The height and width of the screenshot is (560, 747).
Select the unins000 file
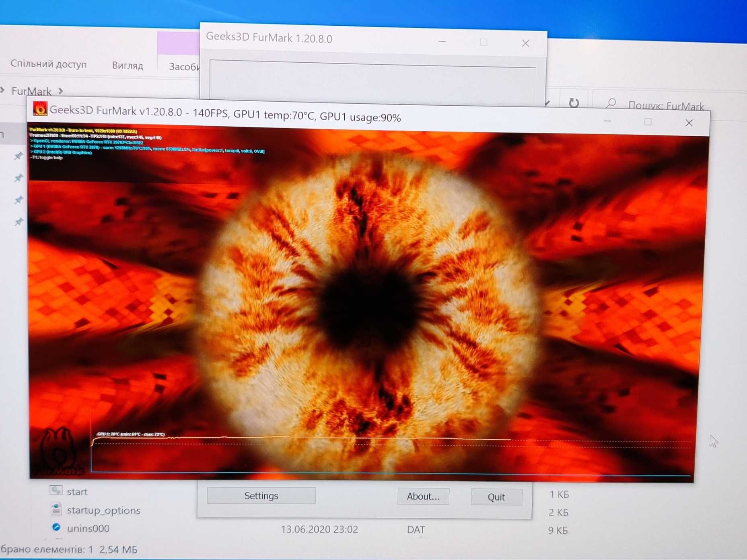[x=88, y=528]
